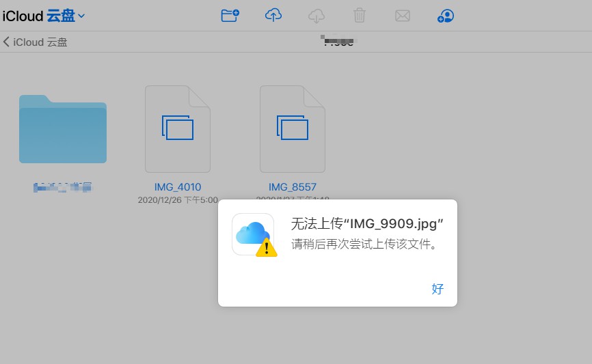Click the 无法上传“IMG_9909.jpg” dialog title
Image resolution: width=592 pixels, height=364 pixels.
pos(367,224)
